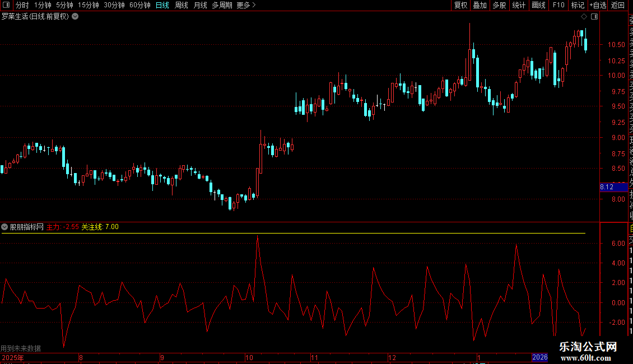
Task: Expand the 罗莱生活 chart title dropdown
Action: tap(75, 17)
